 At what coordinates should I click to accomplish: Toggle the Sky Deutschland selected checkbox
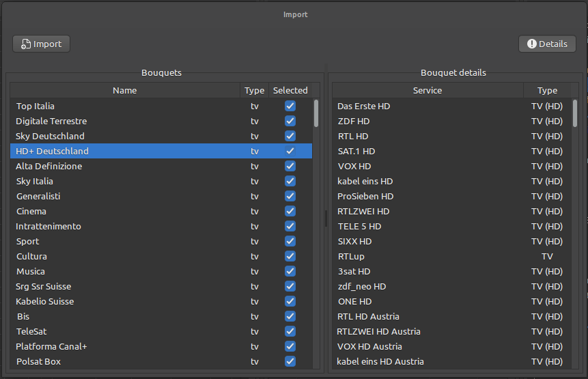(x=290, y=136)
